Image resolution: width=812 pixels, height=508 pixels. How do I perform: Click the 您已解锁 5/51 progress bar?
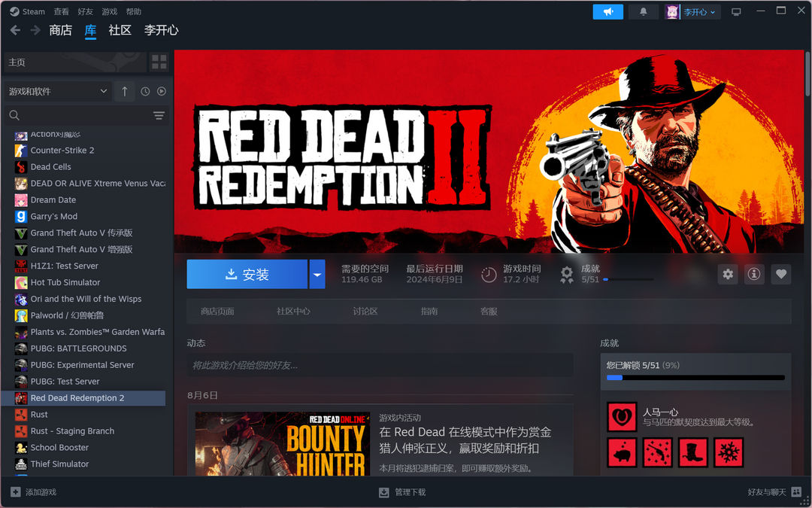click(695, 378)
